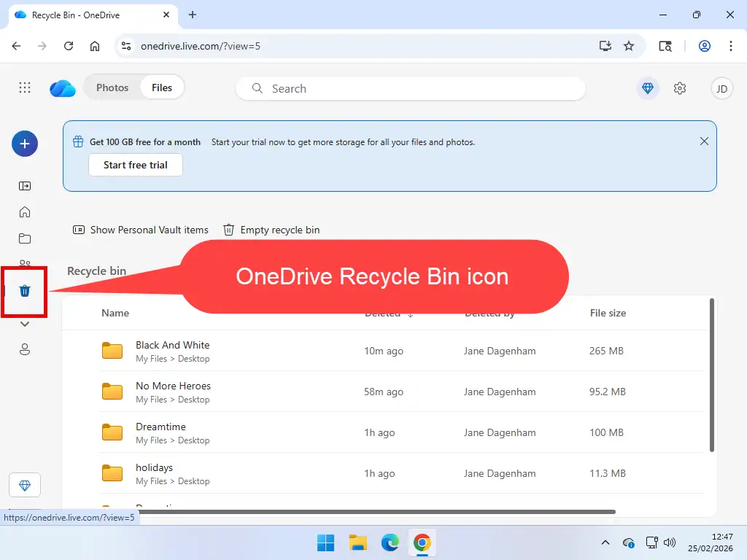The width and height of the screenshot is (747, 560).
Task: Open the app launcher grid icon
Action: coord(24,87)
